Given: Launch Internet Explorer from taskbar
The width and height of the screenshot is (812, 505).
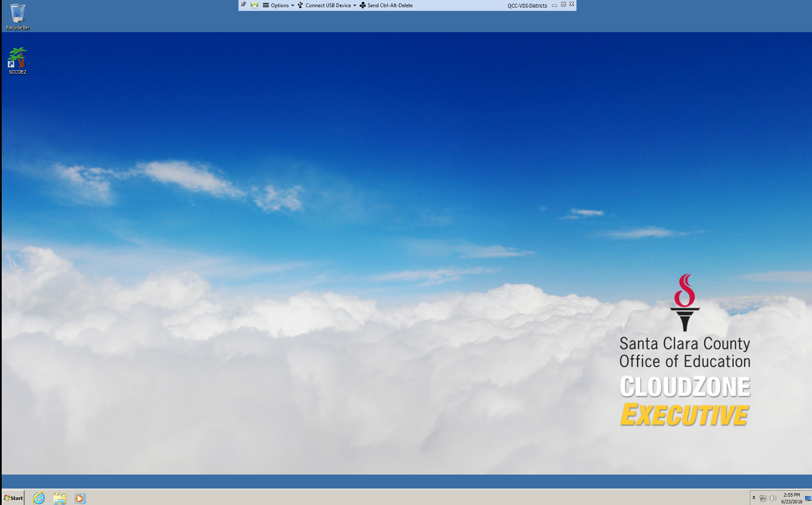Looking at the screenshot, I should [x=39, y=498].
